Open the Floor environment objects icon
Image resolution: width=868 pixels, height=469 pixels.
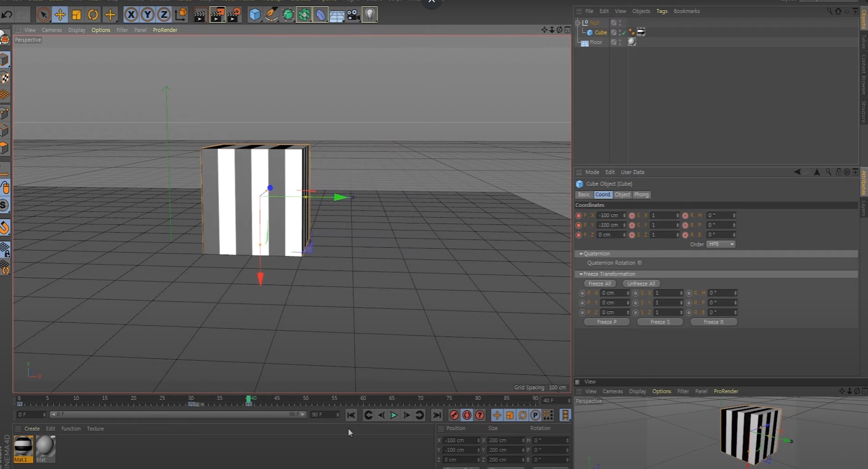coord(337,15)
